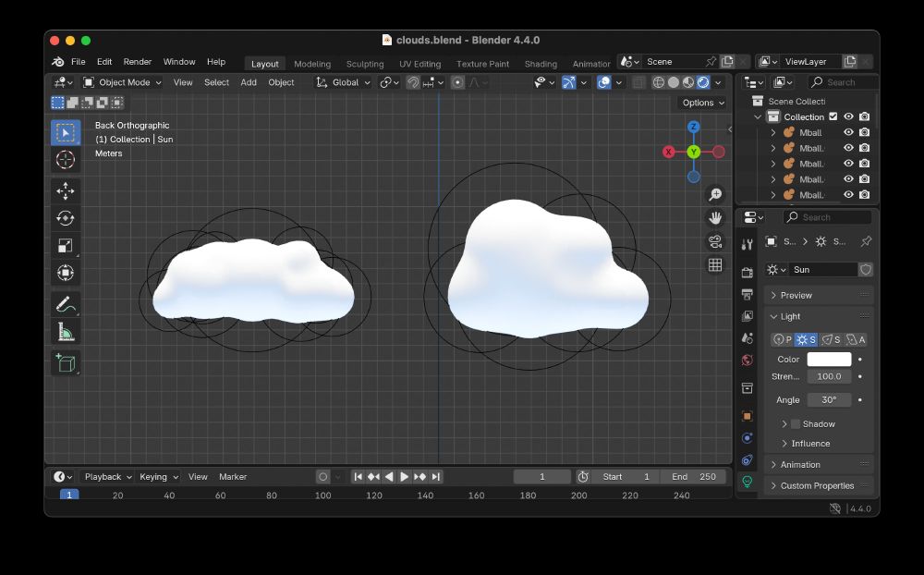Toggle camera view with the camera icon

pyautogui.click(x=715, y=242)
